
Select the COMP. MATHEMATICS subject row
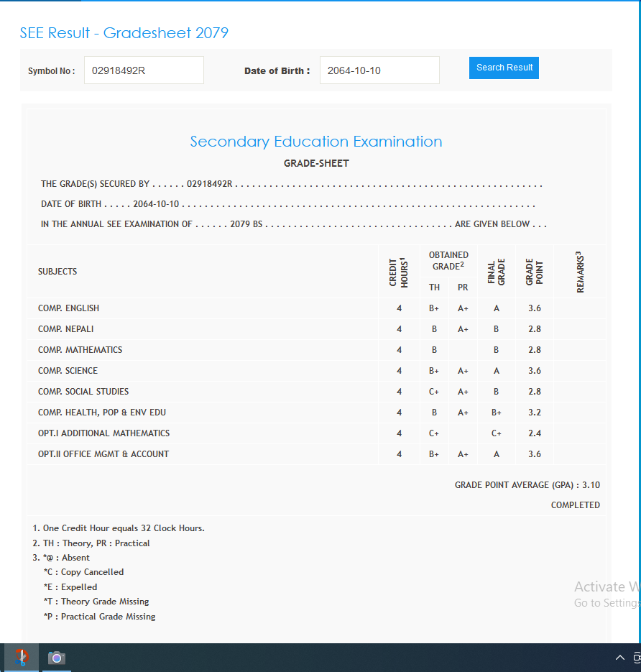tap(80, 350)
